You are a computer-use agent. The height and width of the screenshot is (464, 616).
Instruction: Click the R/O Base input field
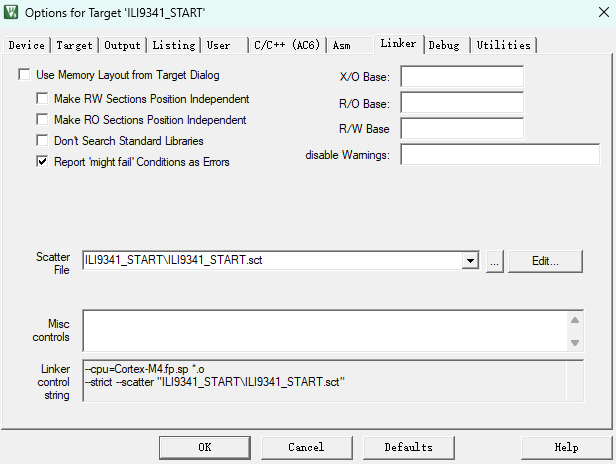[x=462, y=102]
